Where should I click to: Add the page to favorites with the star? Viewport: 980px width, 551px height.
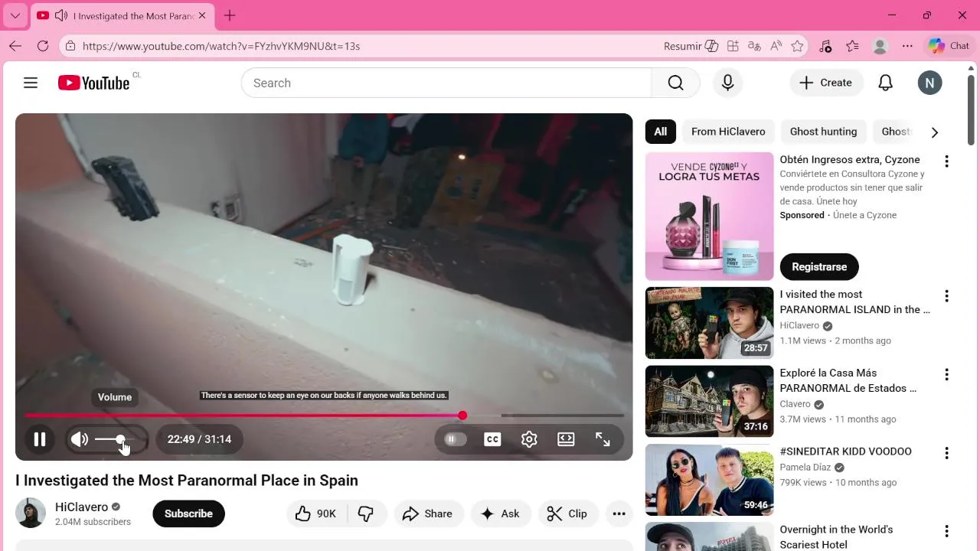coord(797,46)
